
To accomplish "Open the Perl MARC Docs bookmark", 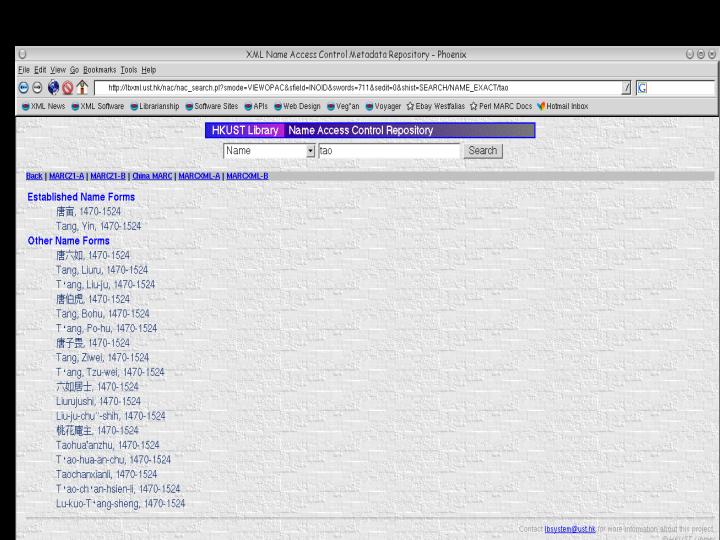I will [x=505, y=106].
